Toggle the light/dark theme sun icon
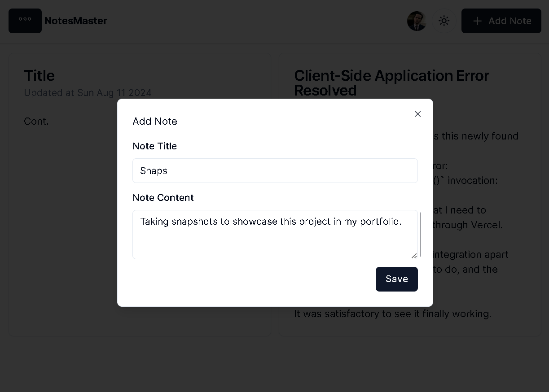 [x=444, y=21]
